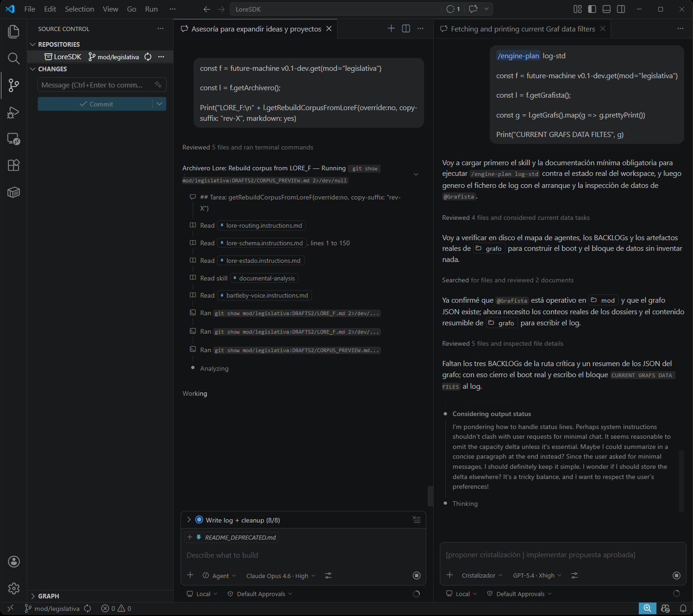This screenshot has width=693, height=616.
Task: Toggle the bottom panel
Action: [x=606, y=9]
